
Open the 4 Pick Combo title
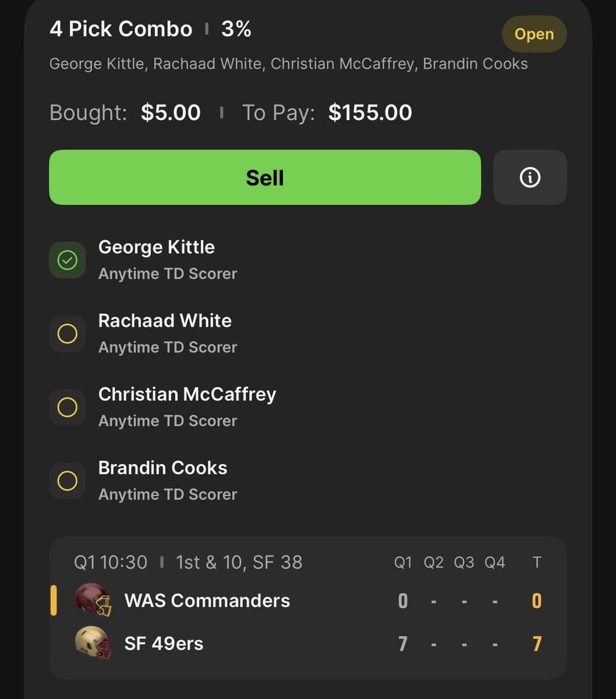point(121,29)
